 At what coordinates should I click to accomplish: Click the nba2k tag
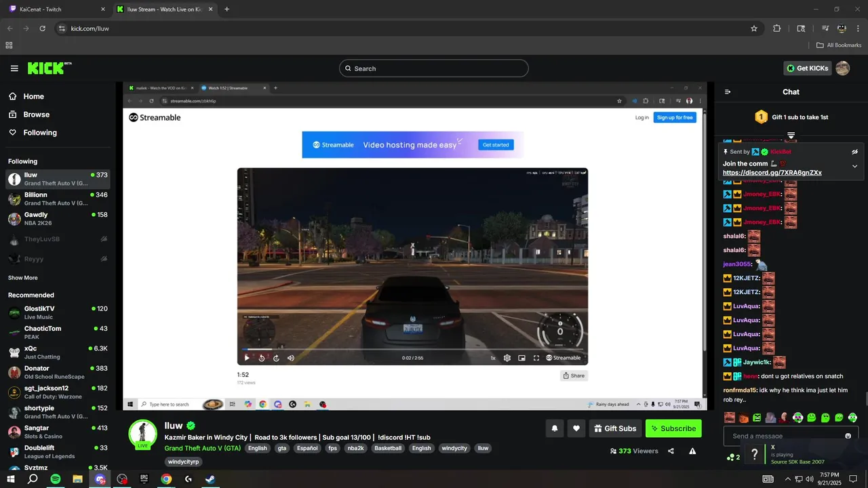[x=355, y=448]
